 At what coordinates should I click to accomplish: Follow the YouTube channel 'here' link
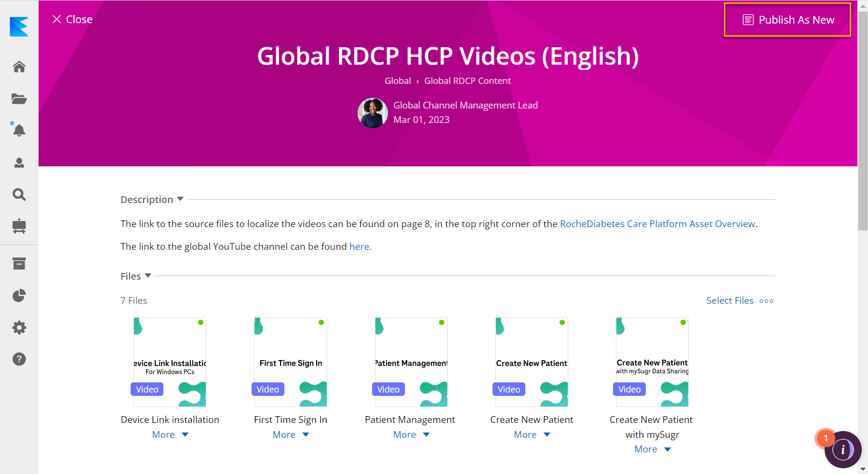359,246
